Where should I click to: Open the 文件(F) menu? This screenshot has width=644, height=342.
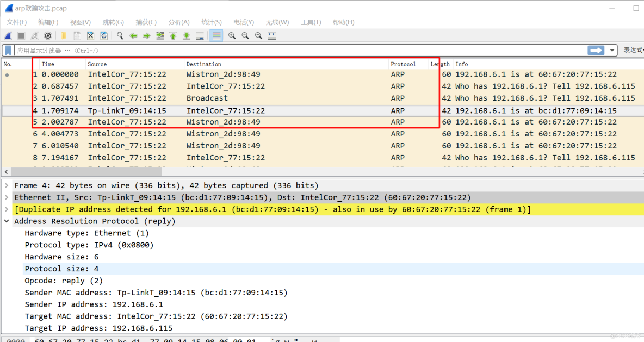click(x=16, y=22)
